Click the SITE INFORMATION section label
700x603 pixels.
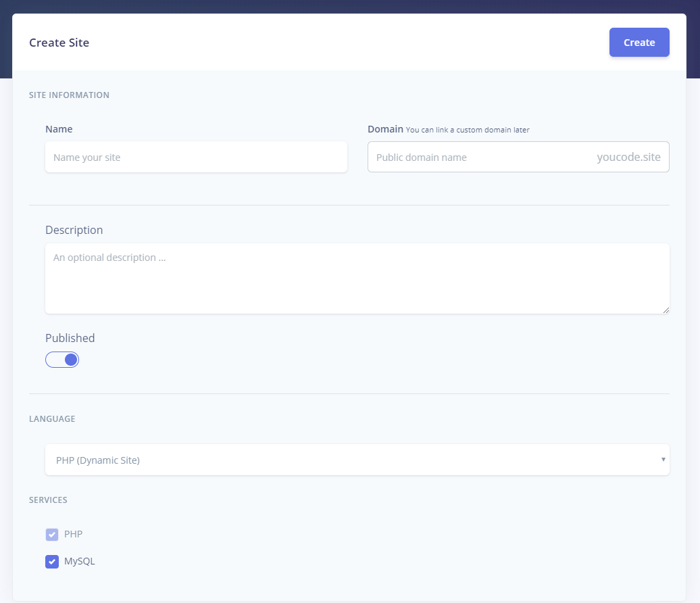click(x=69, y=95)
